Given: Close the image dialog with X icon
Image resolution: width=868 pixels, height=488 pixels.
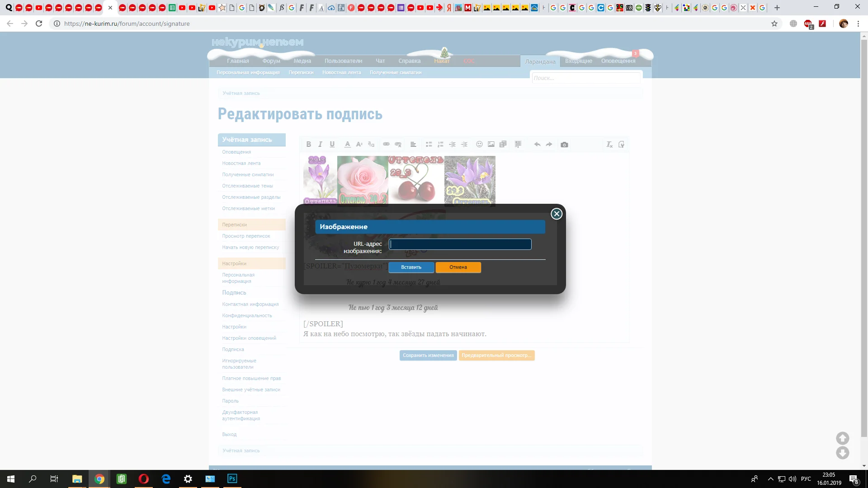Looking at the screenshot, I should pos(557,214).
